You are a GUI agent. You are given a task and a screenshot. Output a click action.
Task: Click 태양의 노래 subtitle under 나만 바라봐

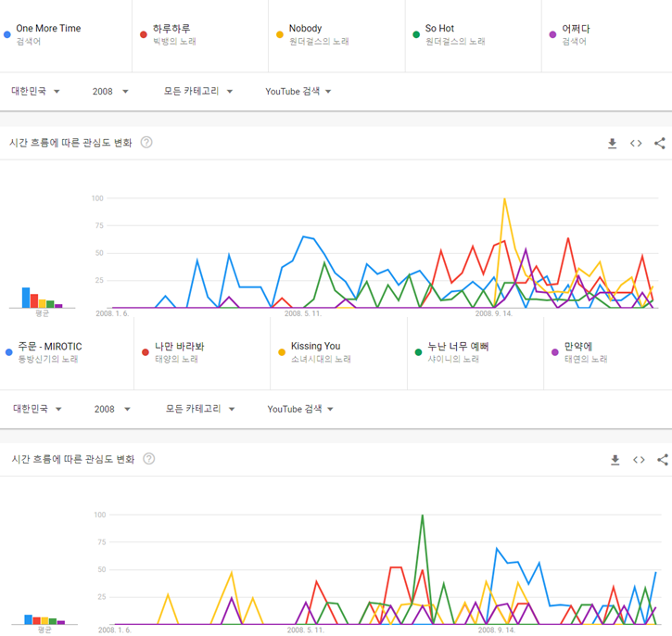click(176, 359)
